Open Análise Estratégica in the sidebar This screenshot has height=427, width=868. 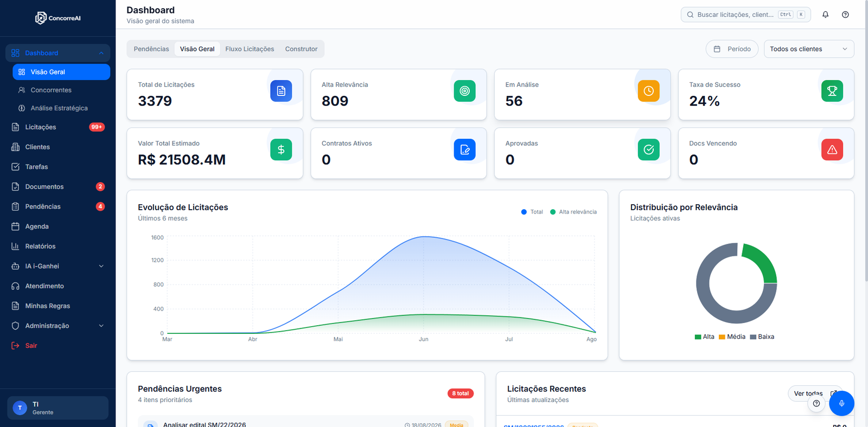click(x=61, y=108)
